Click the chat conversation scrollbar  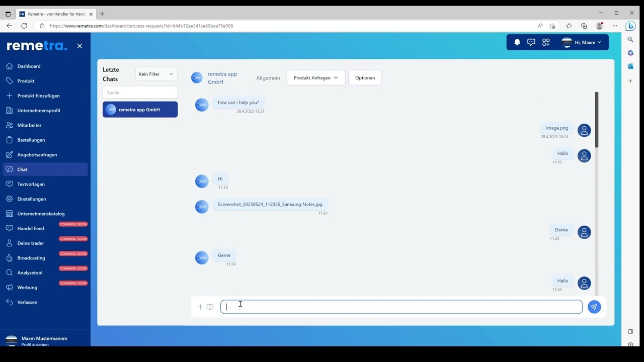[x=597, y=120]
